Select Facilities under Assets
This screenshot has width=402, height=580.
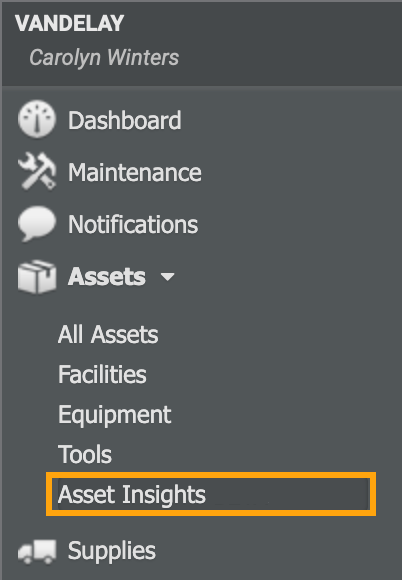(x=102, y=374)
